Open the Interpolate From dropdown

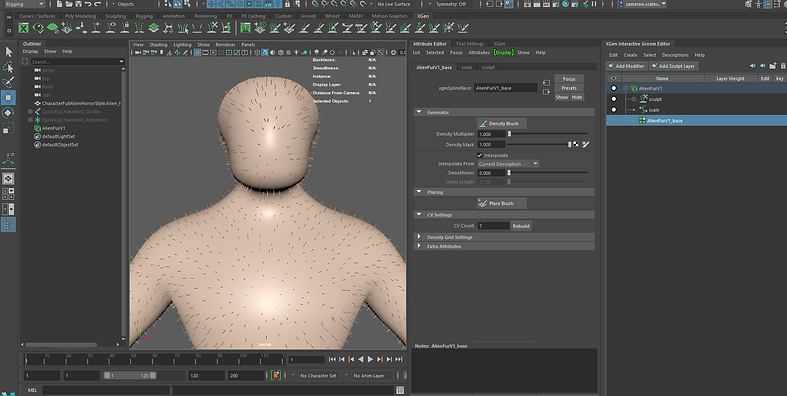(508, 164)
